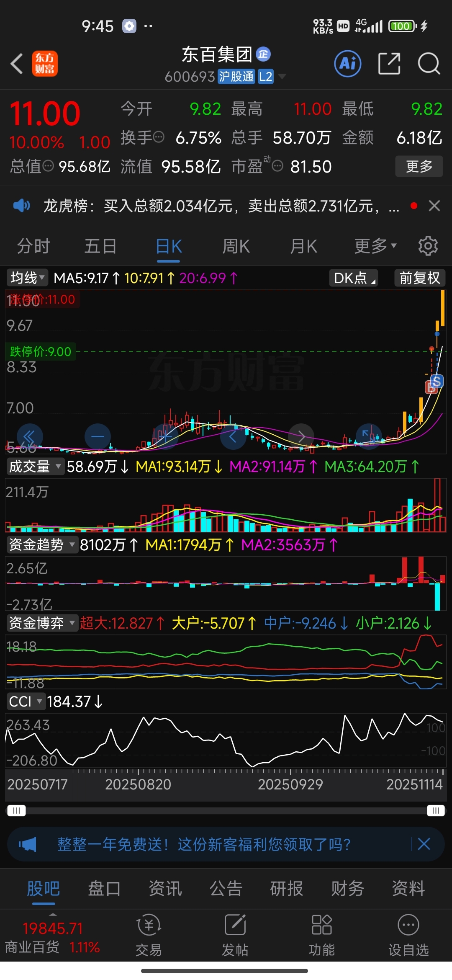Open 盘口 tab
The height and width of the screenshot is (980, 452).
pyautogui.click(x=104, y=888)
